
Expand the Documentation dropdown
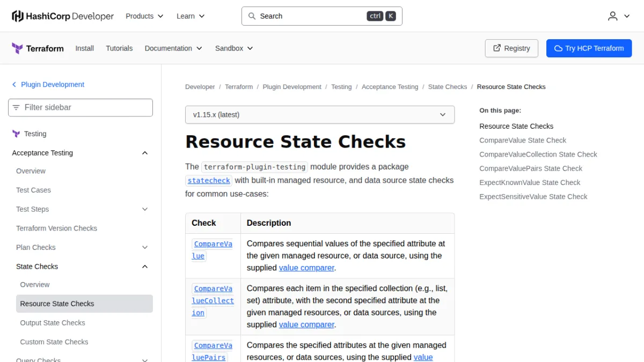pos(173,48)
